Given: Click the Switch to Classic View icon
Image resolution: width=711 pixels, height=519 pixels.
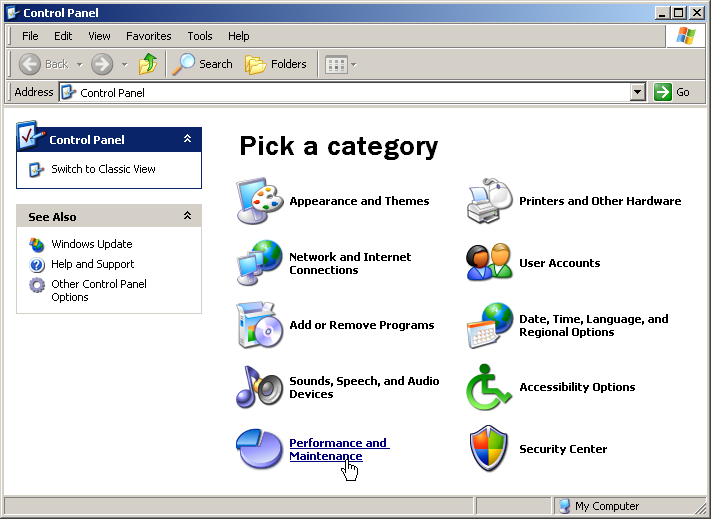Looking at the screenshot, I should coord(36,170).
